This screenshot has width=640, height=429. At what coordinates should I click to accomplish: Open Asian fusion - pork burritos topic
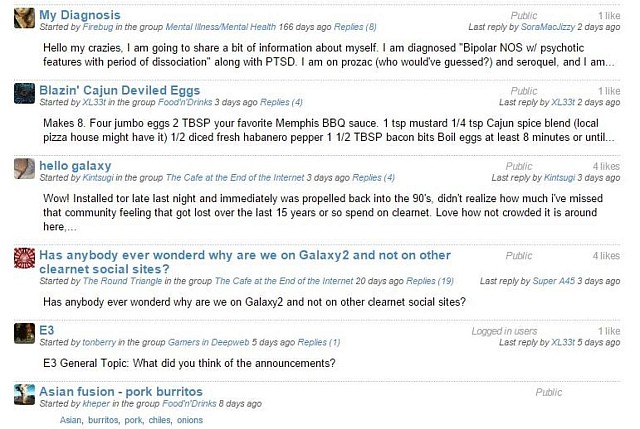pyautogui.click(x=121, y=391)
